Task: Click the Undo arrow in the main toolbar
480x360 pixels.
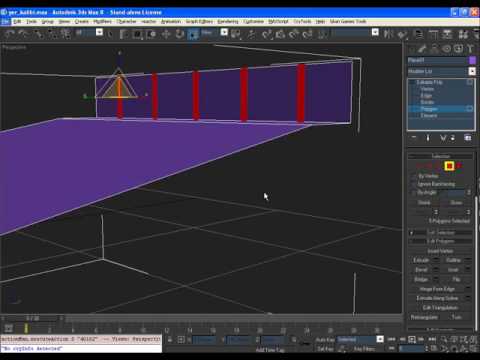Action: pyautogui.click(x=9, y=34)
